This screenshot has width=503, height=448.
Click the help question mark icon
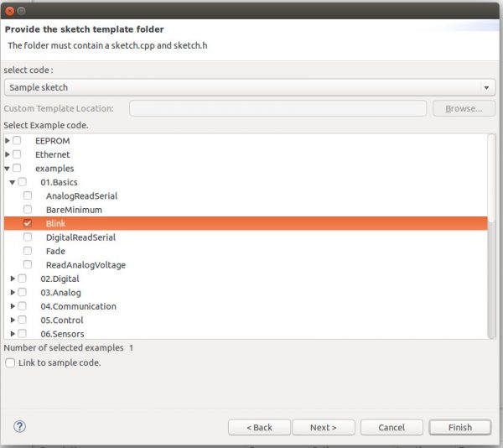[x=20, y=426]
